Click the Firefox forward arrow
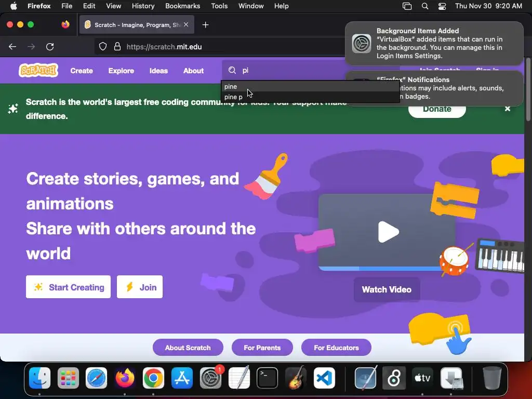 point(31,47)
